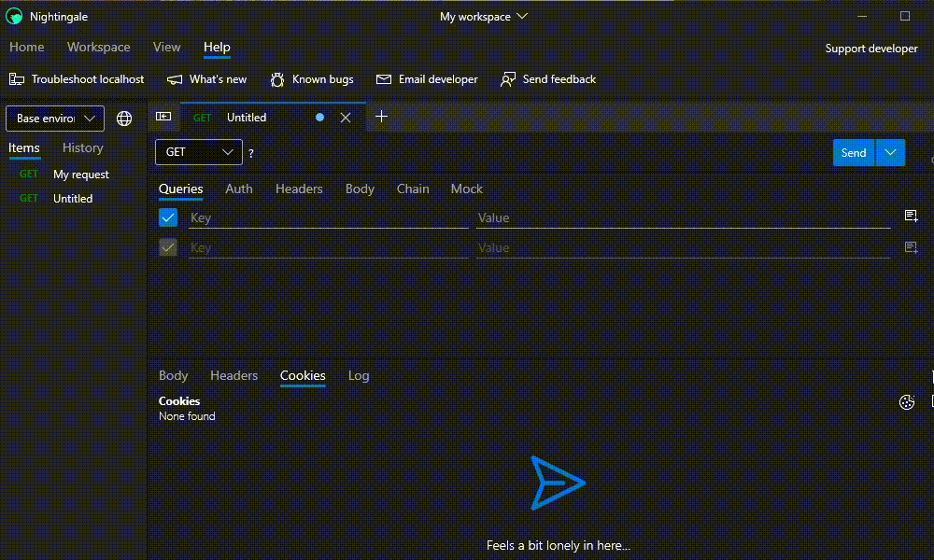934x560 pixels.
Task: Select My request in items list
Action: tap(73, 175)
